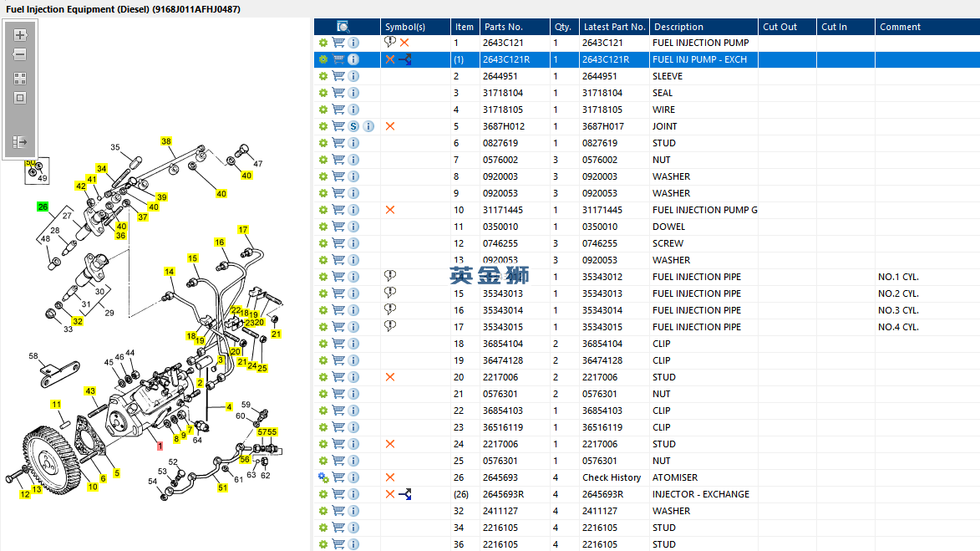
Task: Open the parts list search icon
Action: 343,27
